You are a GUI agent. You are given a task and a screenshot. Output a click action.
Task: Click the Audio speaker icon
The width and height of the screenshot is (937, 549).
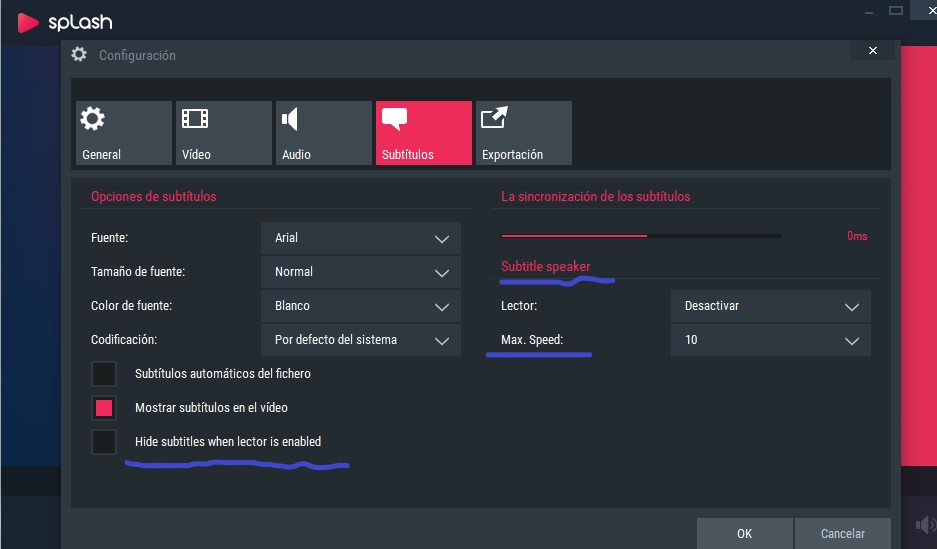(x=290, y=120)
